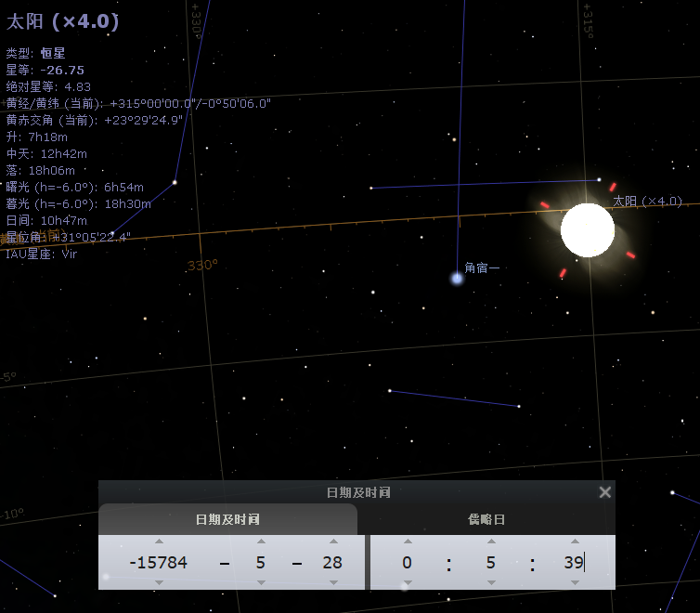This screenshot has width=700, height=613.
Task: Decrease the day value with down arrow
Action: [x=333, y=582]
